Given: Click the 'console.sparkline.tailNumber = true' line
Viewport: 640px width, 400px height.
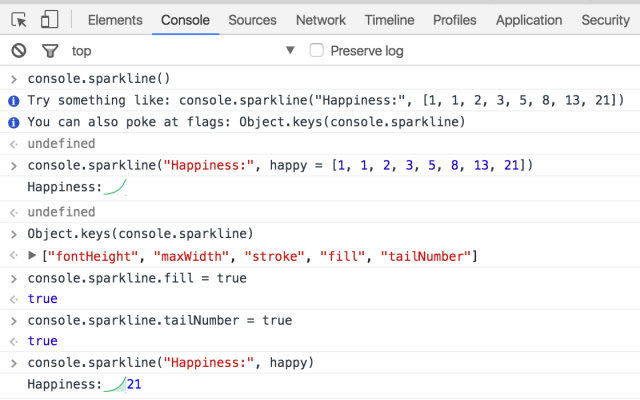Looking at the screenshot, I should pyautogui.click(x=160, y=320).
